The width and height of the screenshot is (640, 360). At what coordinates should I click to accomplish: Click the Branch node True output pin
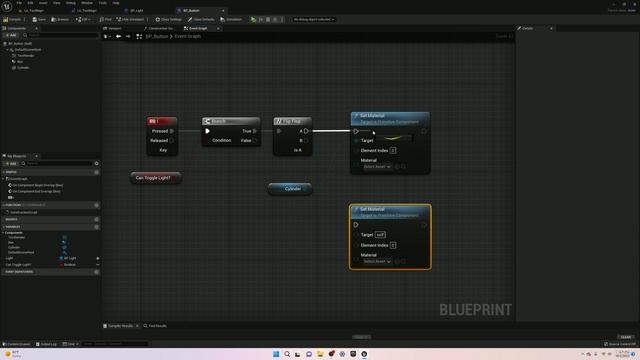255,131
